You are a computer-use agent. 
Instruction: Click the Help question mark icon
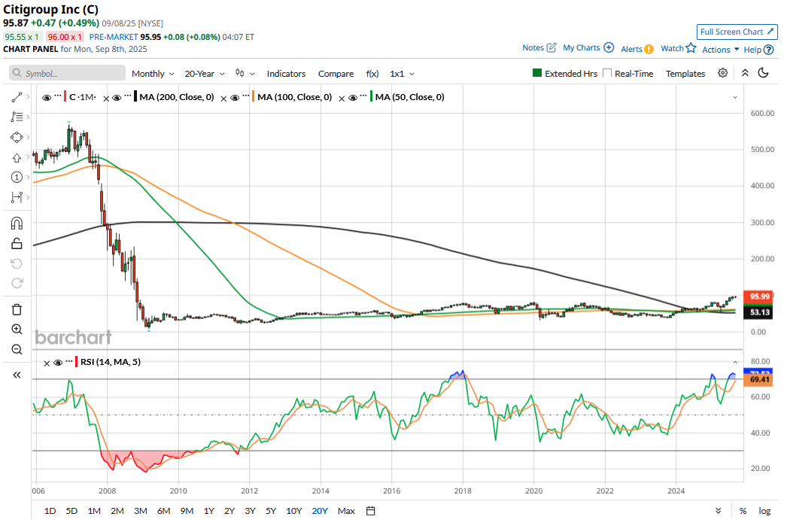point(769,50)
